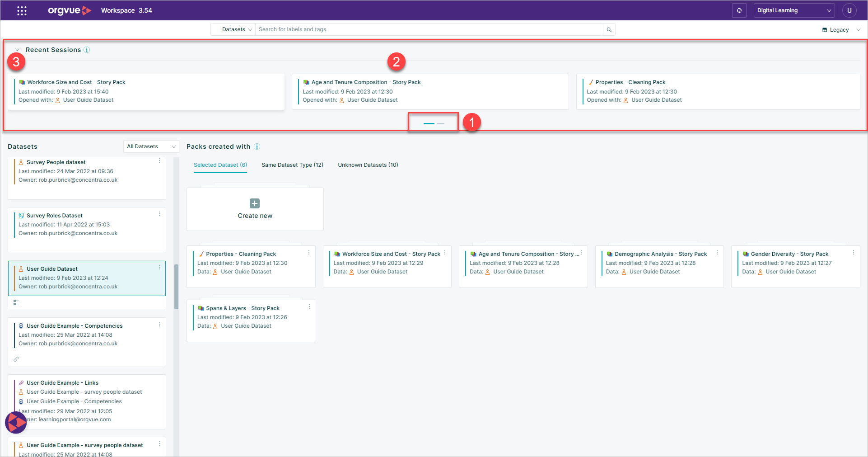Open options menu for Properties - Cleaning Pack
Viewport: 868px width, 457px height.
tap(309, 253)
